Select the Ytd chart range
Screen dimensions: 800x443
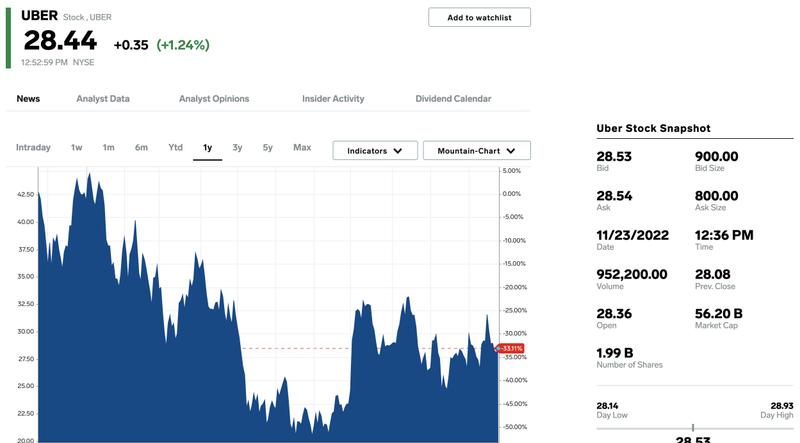point(176,147)
